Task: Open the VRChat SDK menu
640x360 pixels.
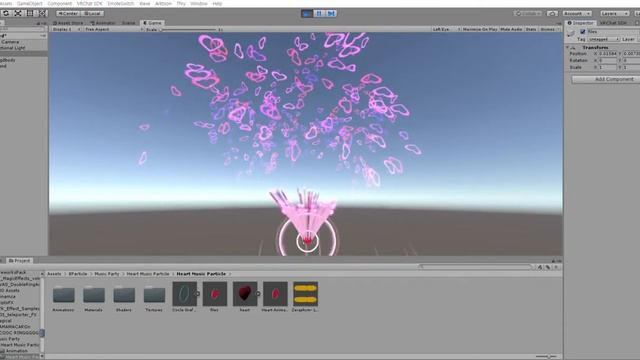Action: (x=90, y=3)
